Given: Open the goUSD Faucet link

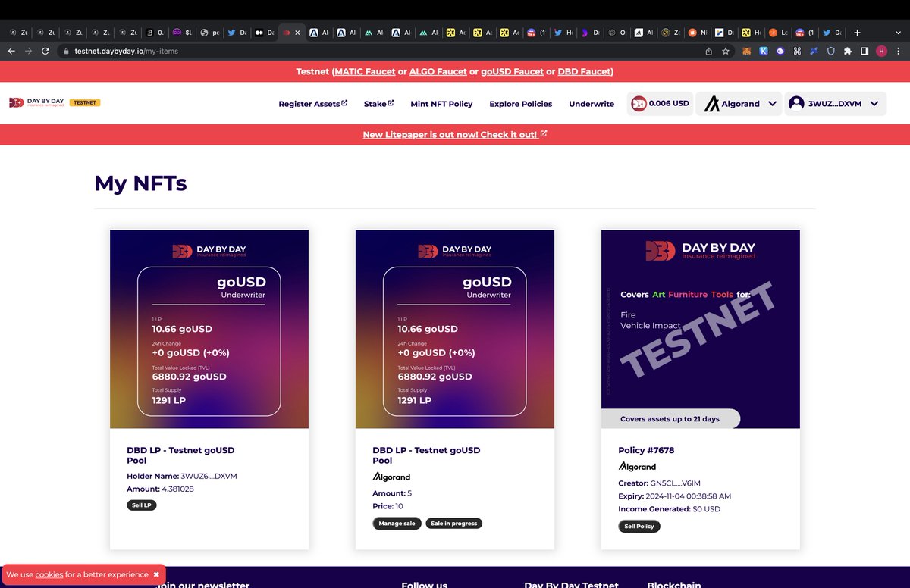Looking at the screenshot, I should (x=512, y=72).
